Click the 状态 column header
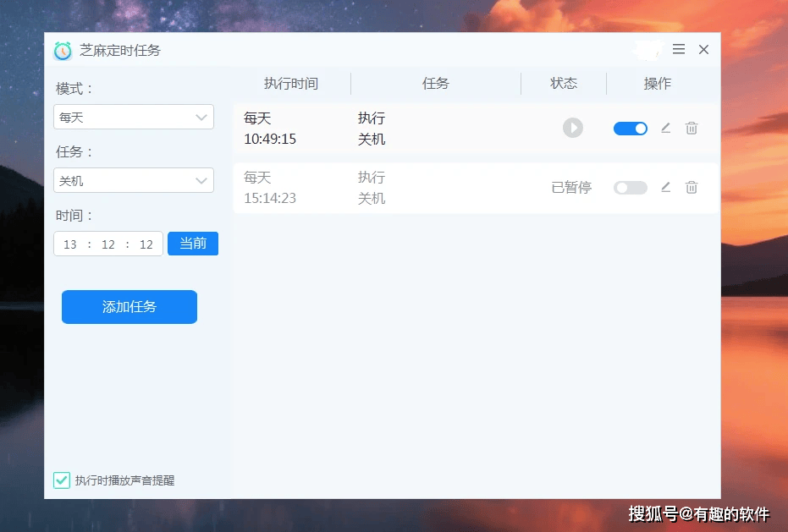The height and width of the screenshot is (532, 788). [564, 84]
